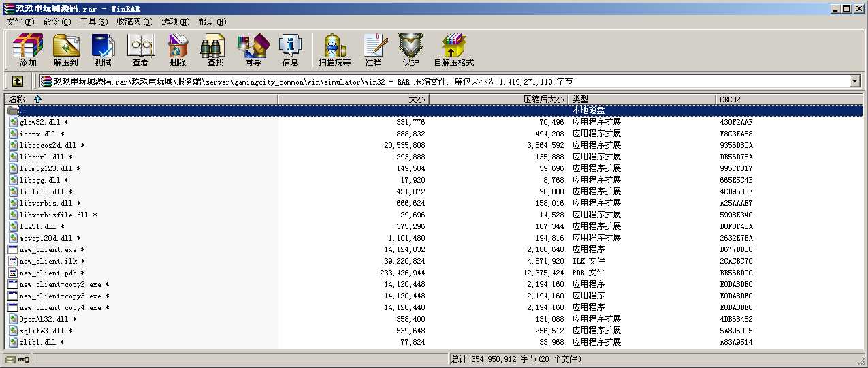Open the 工具 (Tools) menu
Image resolution: width=868 pixels, height=368 pixels.
pyautogui.click(x=94, y=22)
